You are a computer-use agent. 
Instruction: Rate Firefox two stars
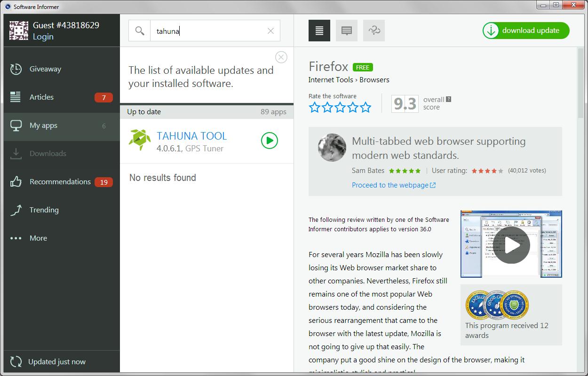[x=327, y=108]
